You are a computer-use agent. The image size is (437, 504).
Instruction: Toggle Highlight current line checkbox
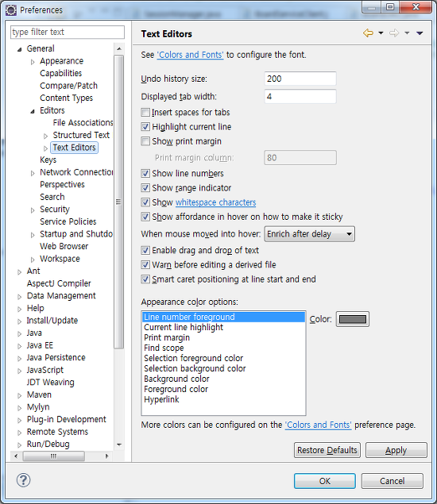point(145,127)
